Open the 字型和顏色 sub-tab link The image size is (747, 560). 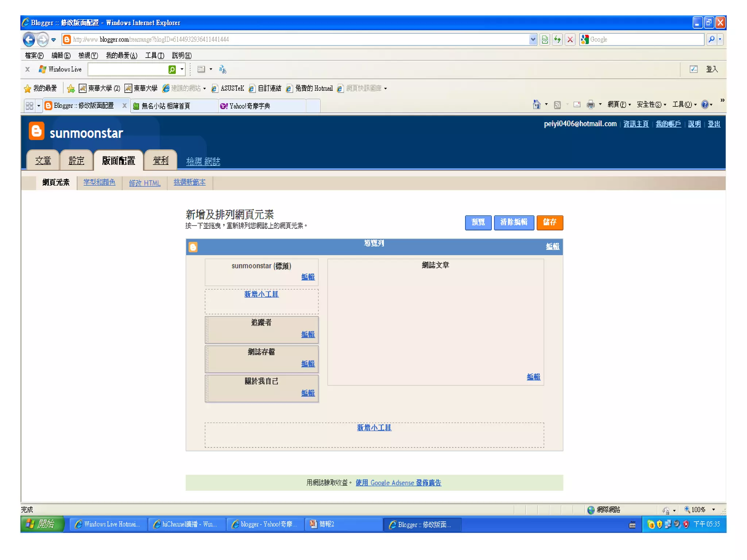[99, 182]
